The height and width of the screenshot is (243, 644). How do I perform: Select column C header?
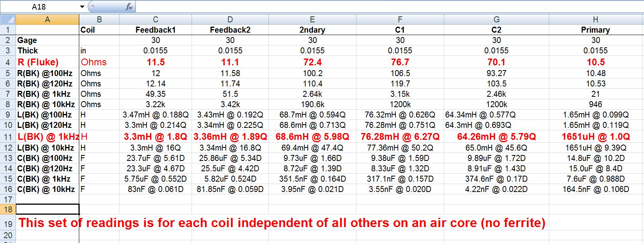coord(155,19)
